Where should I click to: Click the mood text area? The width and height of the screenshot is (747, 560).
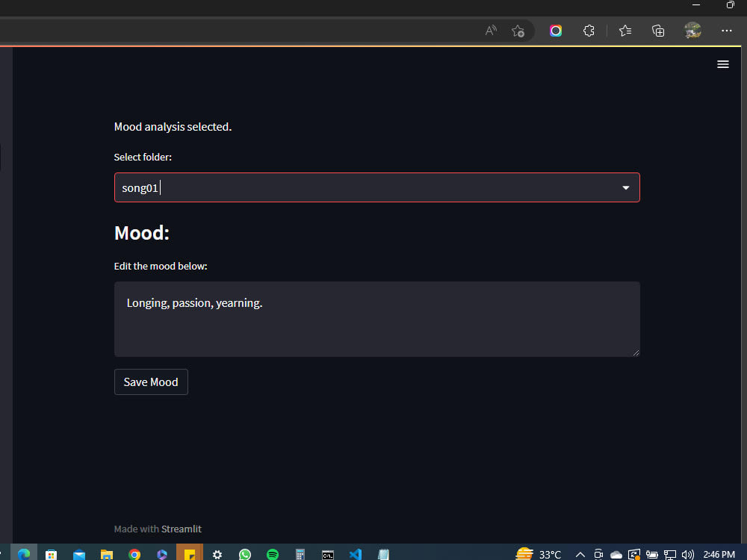[376, 319]
